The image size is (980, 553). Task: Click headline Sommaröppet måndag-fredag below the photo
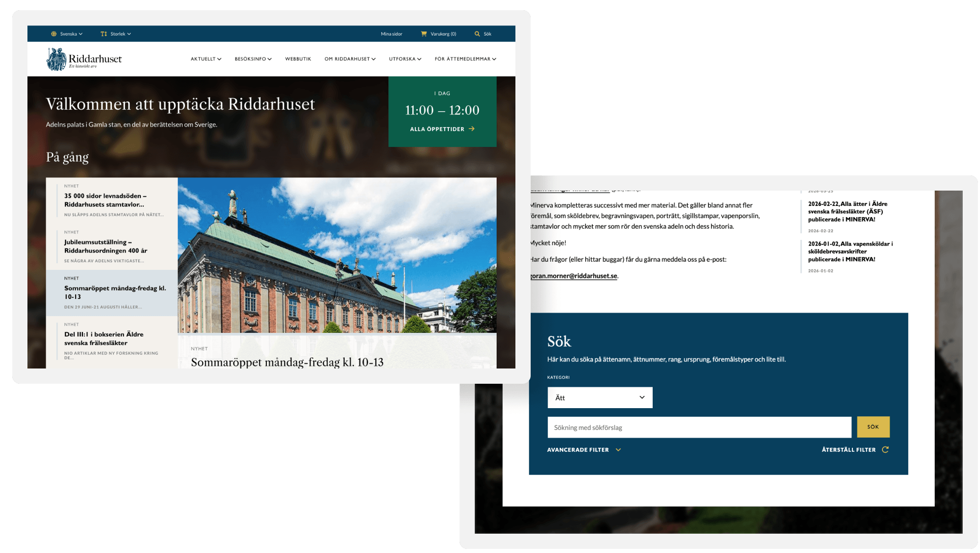click(x=287, y=362)
